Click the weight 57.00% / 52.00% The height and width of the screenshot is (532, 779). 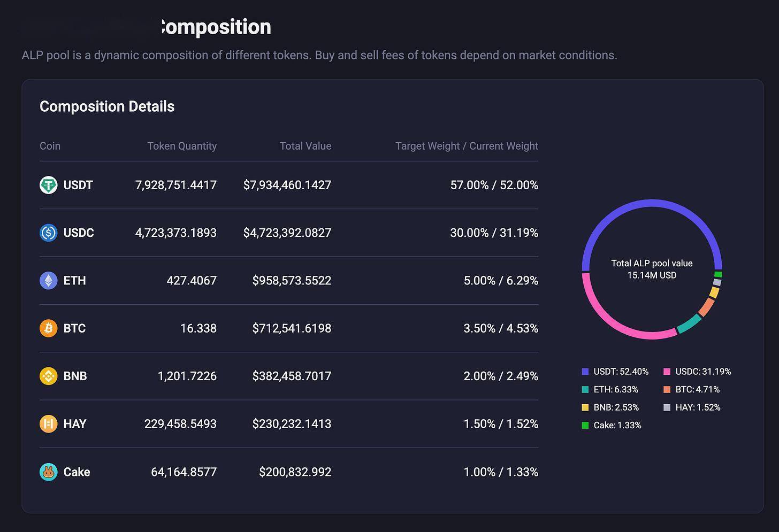(x=494, y=185)
